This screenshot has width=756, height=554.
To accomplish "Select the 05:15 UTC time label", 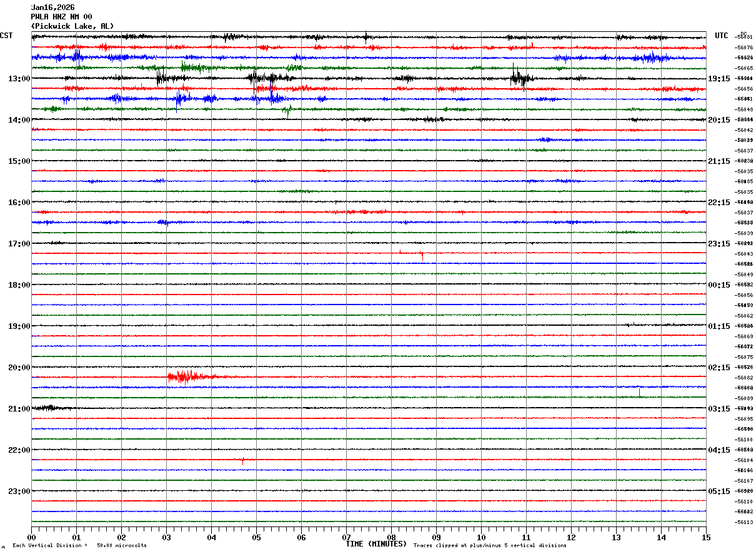I will (x=719, y=491).
